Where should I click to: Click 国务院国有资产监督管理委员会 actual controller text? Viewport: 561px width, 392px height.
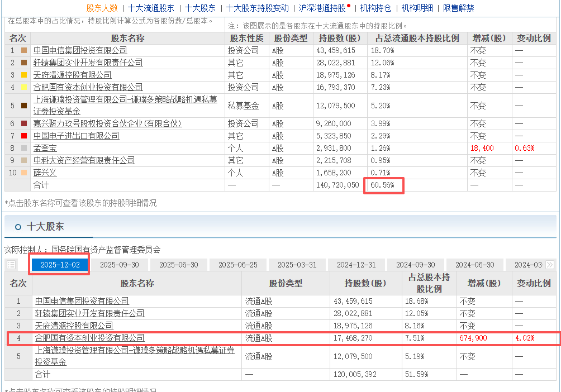[x=106, y=249]
